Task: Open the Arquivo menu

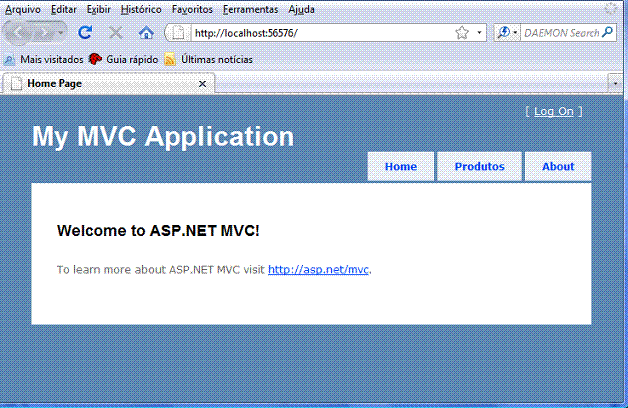Action: click(x=22, y=9)
